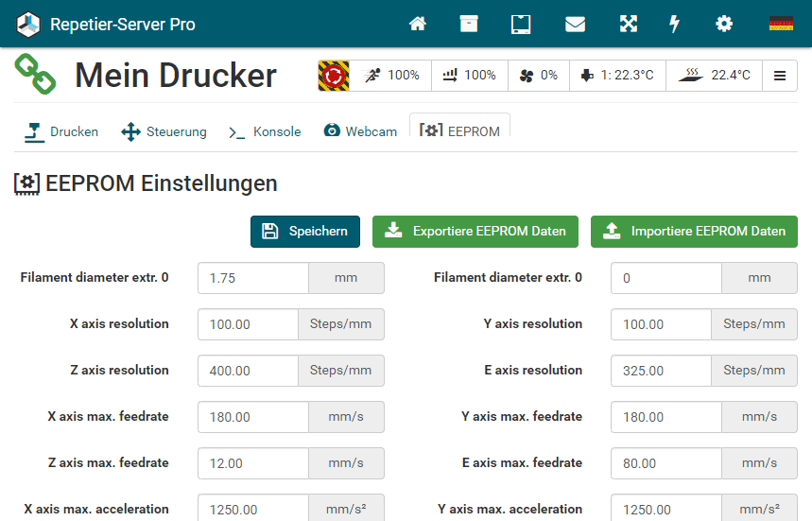Switch to the Konsole tab

point(265,131)
